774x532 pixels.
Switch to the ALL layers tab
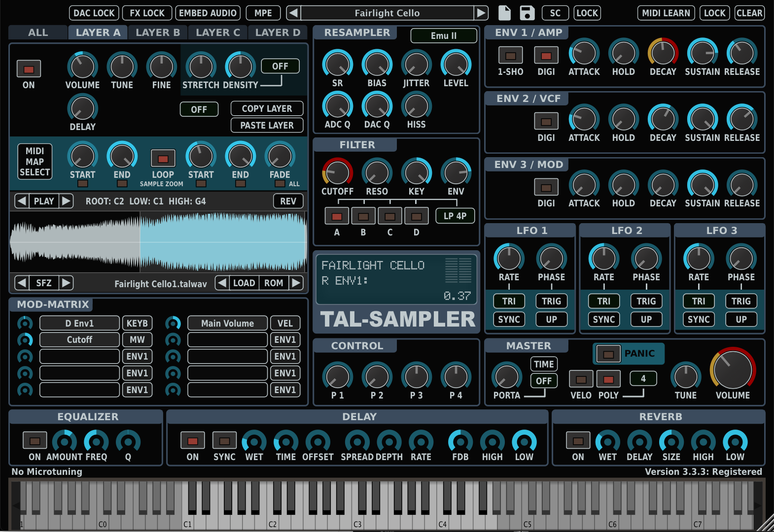(38, 33)
